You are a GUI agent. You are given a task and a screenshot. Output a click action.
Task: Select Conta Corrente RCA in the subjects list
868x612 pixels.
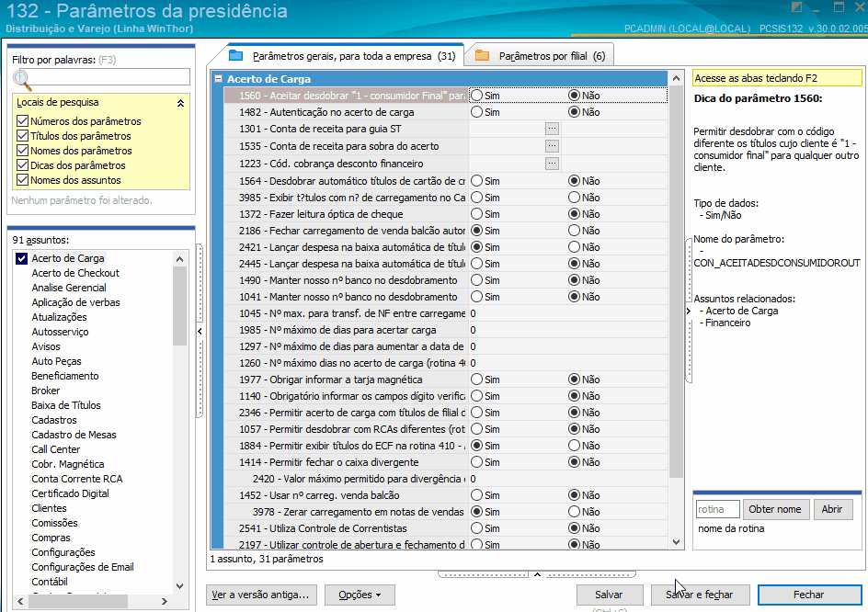tap(77, 479)
